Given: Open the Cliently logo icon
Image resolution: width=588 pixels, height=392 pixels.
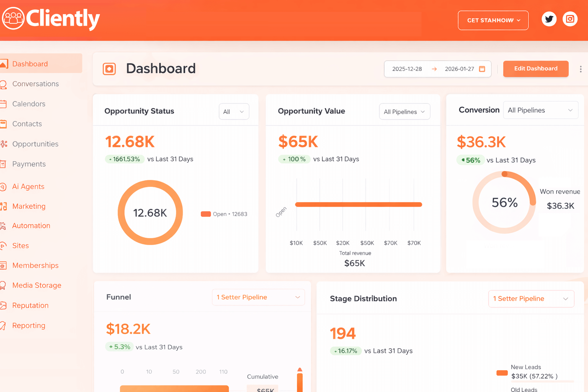Looking at the screenshot, I should [13, 18].
